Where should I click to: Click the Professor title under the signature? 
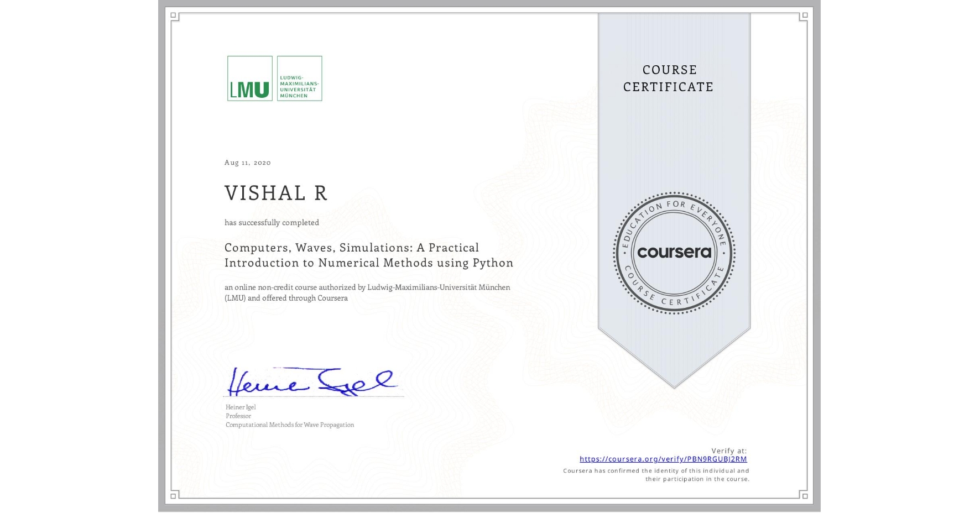point(238,415)
